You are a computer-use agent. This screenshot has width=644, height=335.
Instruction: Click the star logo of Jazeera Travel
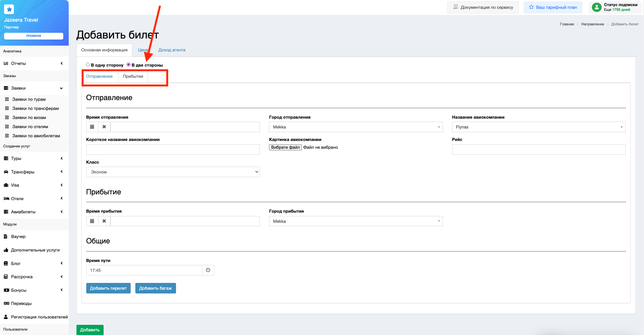[x=9, y=9]
